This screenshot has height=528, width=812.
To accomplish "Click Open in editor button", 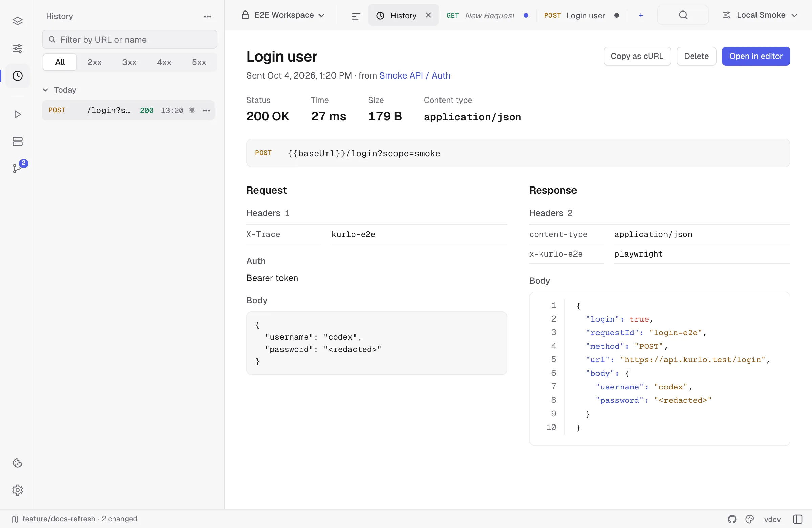I will (x=756, y=56).
